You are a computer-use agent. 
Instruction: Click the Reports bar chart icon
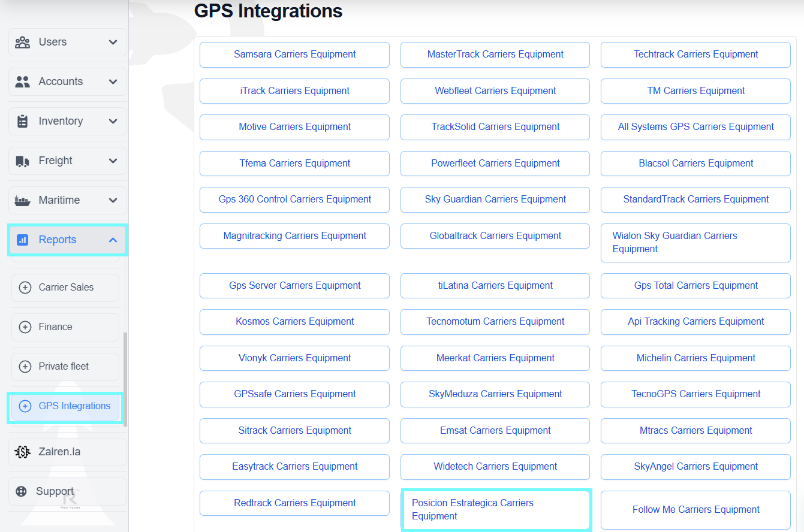pyautogui.click(x=23, y=240)
